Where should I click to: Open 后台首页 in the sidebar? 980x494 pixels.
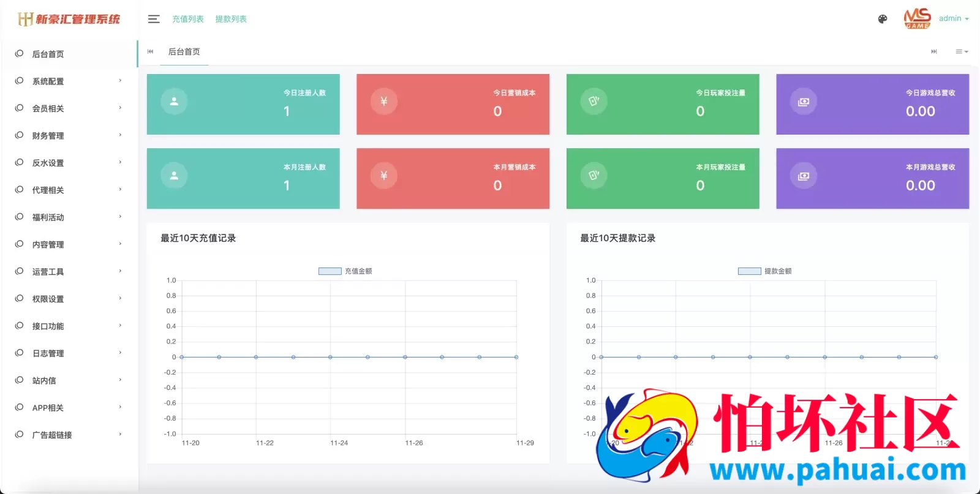point(69,54)
